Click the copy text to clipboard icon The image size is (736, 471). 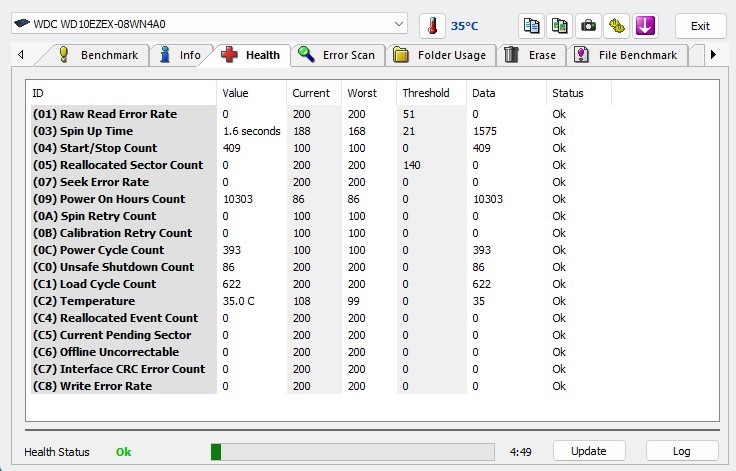coord(532,25)
